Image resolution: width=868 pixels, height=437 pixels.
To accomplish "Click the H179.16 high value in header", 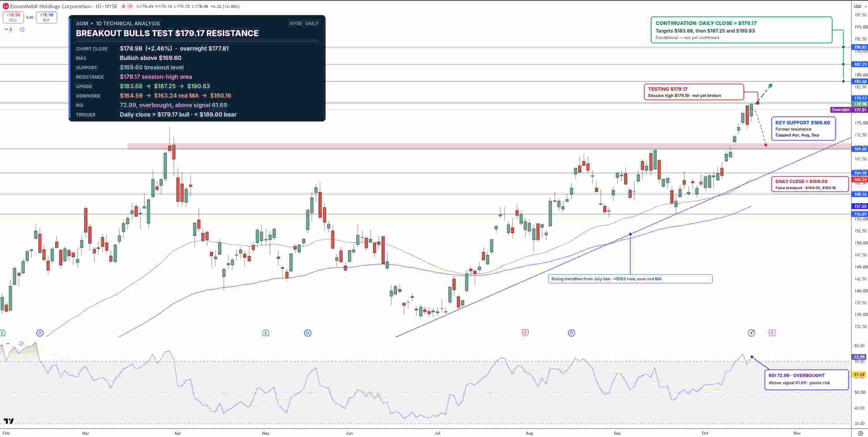I will (x=163, y=6).
